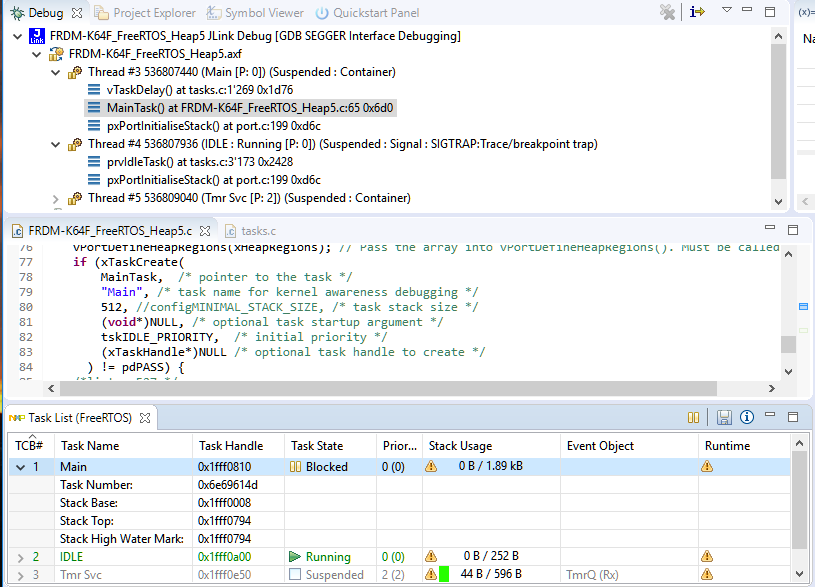Open Debug view menu triangle
The height and width of the screenshot is (587, 815).
pyautogui.click(x=727, y=10)
